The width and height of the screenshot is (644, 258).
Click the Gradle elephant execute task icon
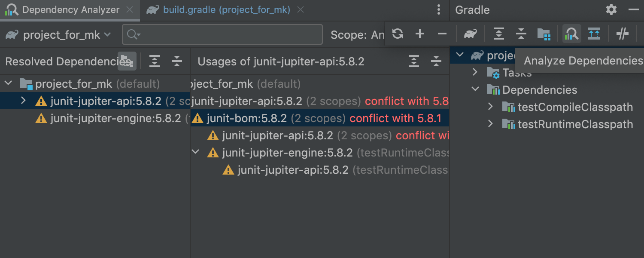point(471,34)
